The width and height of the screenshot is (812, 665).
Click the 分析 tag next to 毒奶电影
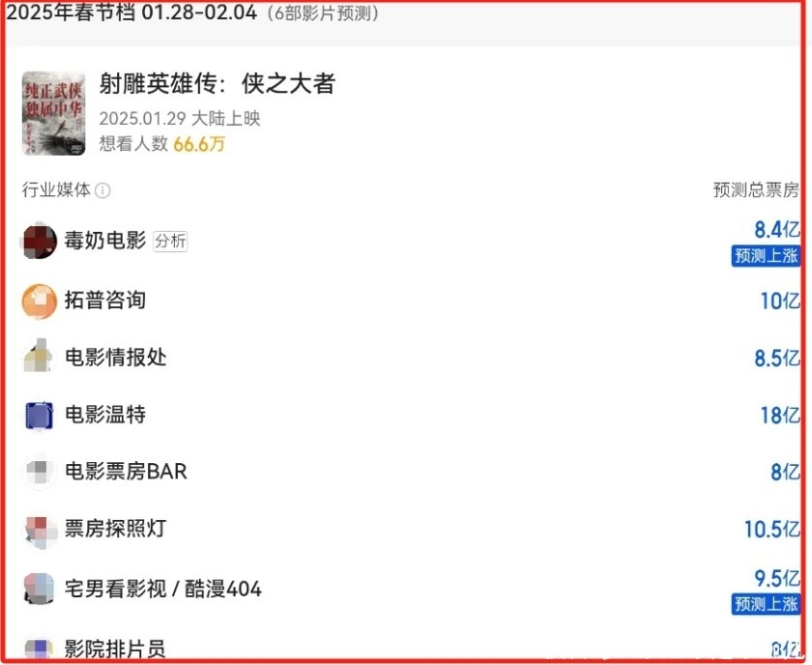170,241
